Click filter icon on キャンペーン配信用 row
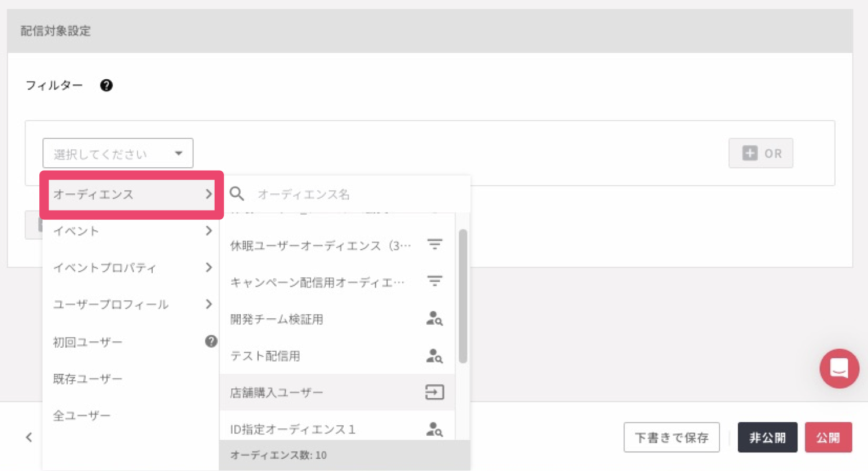Image resolution: width=868 pixels, height=471 pixels. pos(435,281)
